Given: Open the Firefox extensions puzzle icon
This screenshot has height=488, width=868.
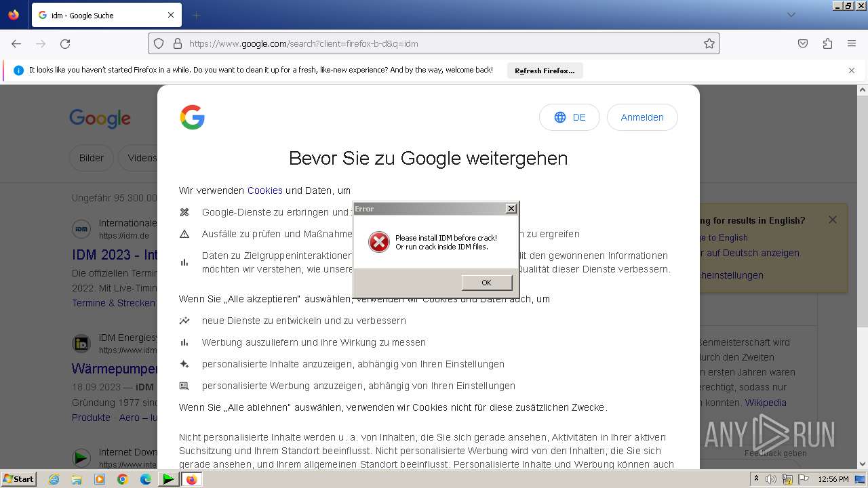Looking at the screenshot, I should [827, 43].
